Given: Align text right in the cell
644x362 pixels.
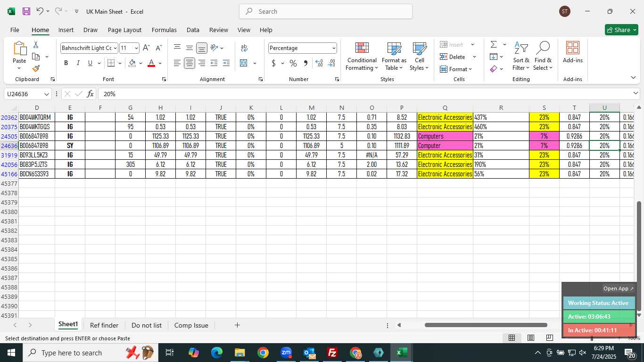Looking at the screenshot, I should (202, 63).
